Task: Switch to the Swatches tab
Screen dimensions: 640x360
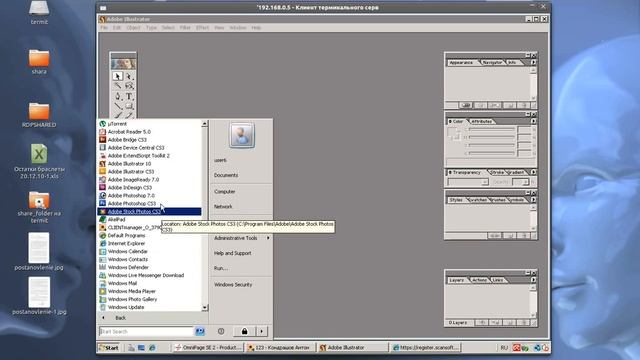Action: click(478, 200)
